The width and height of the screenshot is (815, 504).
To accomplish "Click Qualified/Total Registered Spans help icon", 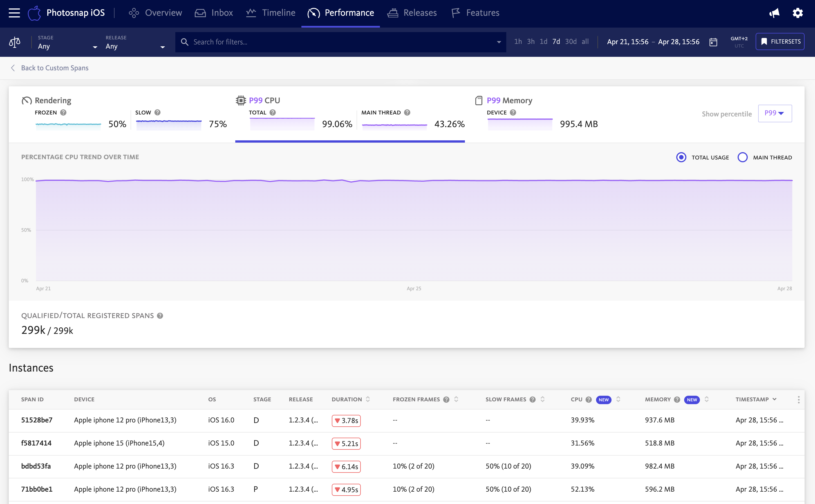I will 160,316.
